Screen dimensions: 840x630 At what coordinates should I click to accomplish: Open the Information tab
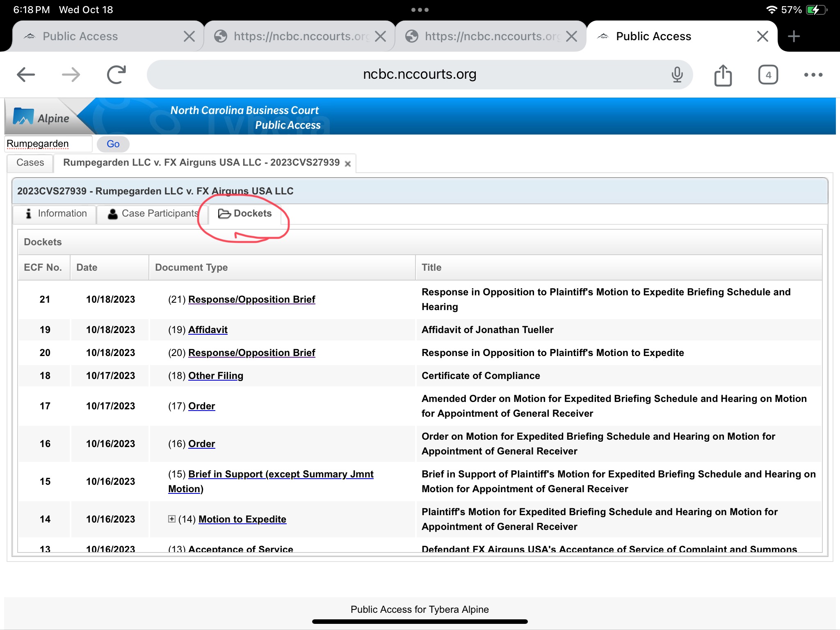(x=55, y=214)
